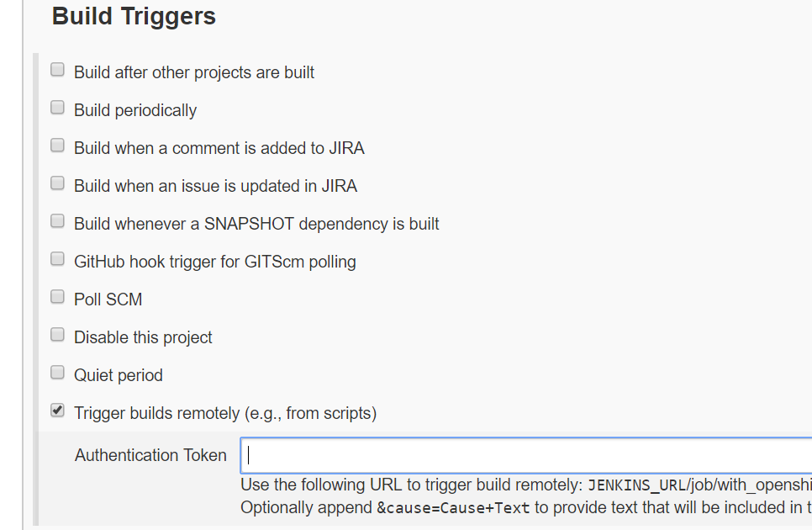The width and height of the screenshot is (812, 530).
Task: Uncheck 'Trigger builds remotely (e.g., from scripts)'
Action: [56, 410]
